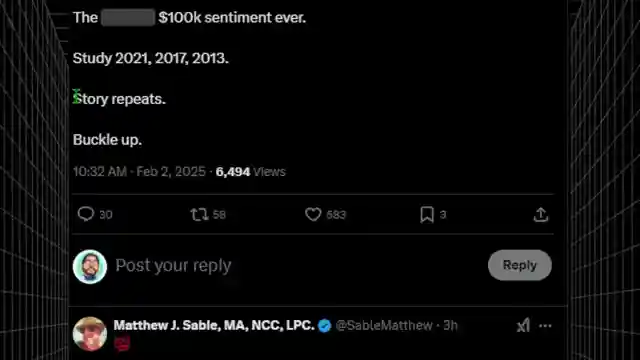
Task: Like the post with the heart icon
Action: (313, 214)
